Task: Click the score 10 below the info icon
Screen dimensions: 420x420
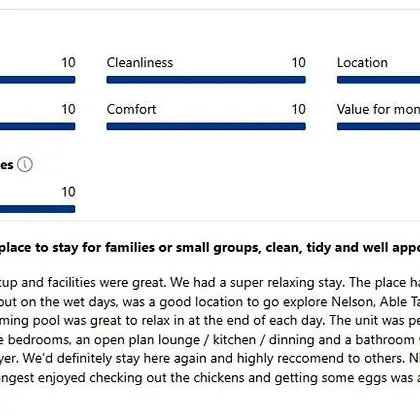Action: pyautogui.click(x=68, y=192)
